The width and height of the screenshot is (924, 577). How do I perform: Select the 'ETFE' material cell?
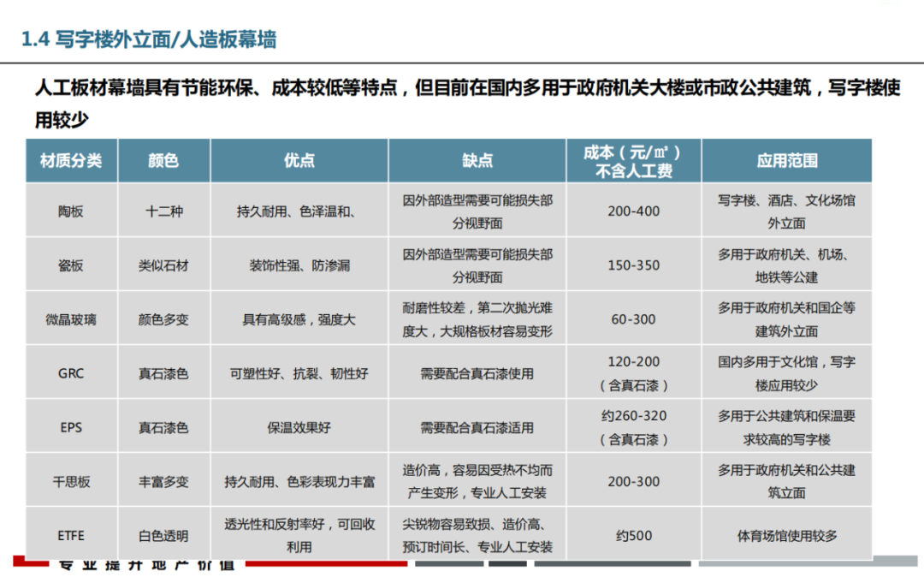(71, 534)
